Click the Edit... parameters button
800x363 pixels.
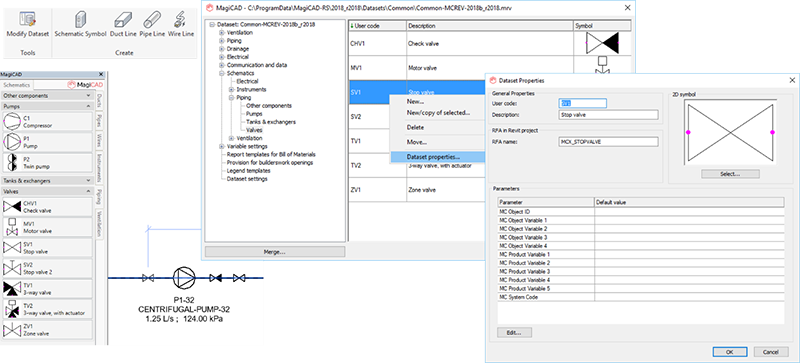(x=514, y=332)
